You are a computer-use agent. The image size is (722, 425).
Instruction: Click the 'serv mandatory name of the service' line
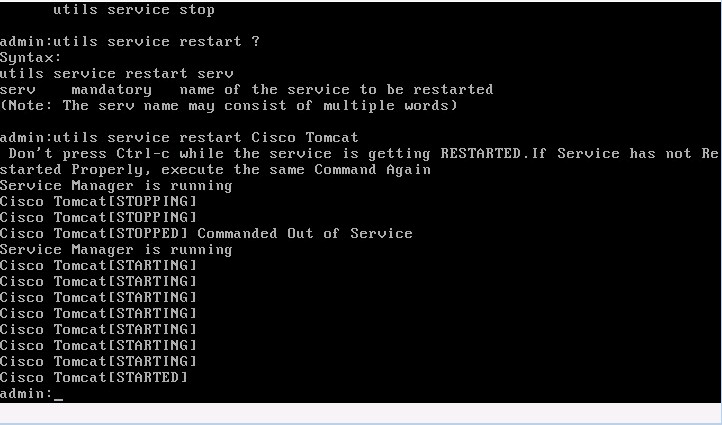[x=246, y=89]
